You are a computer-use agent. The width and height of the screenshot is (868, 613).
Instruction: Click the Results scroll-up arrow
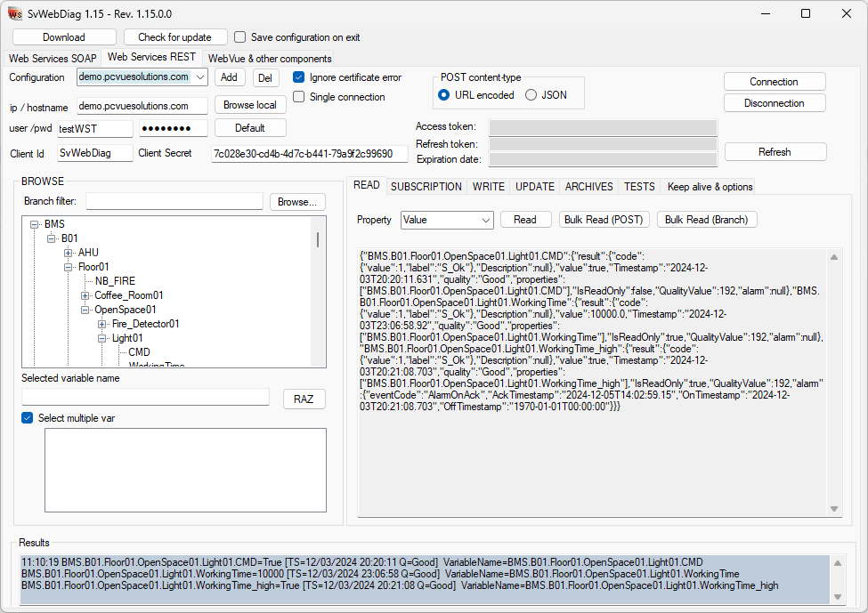pos(838,562)
